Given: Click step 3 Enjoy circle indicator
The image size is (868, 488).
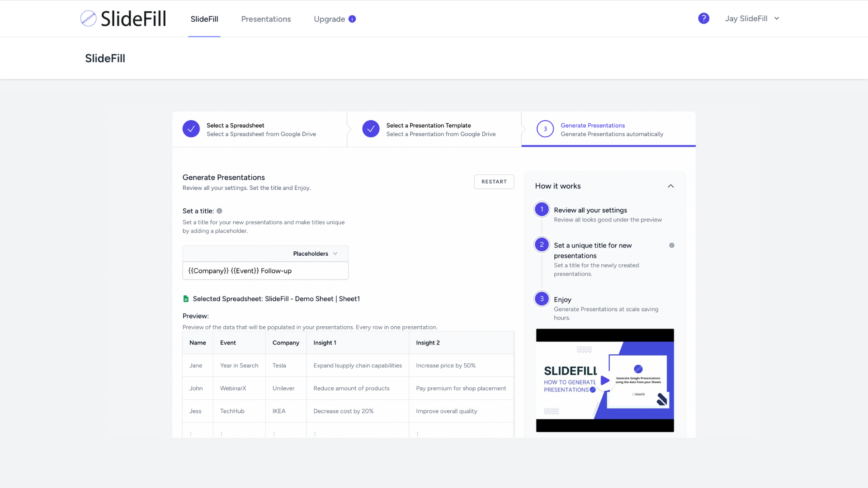Looking at the screenshot, I should click(x=542, y=299).
